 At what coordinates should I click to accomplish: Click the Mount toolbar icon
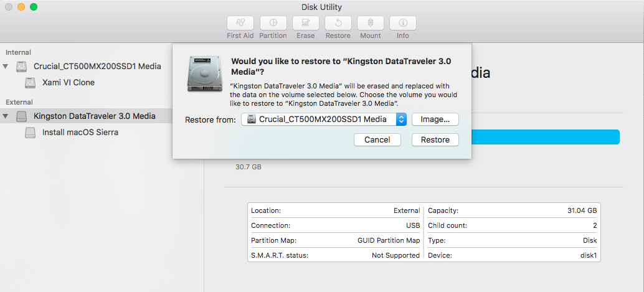point(371,22)
